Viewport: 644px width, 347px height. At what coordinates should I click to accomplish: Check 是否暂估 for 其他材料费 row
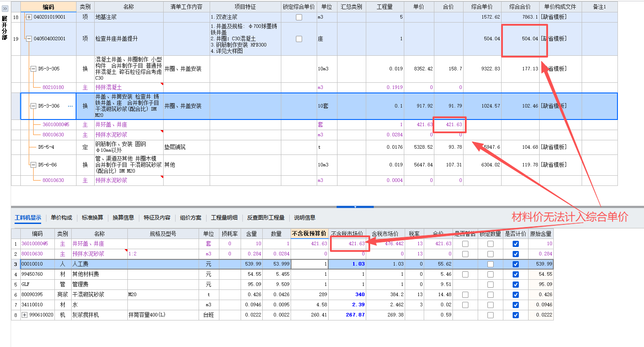pos(465,274)
